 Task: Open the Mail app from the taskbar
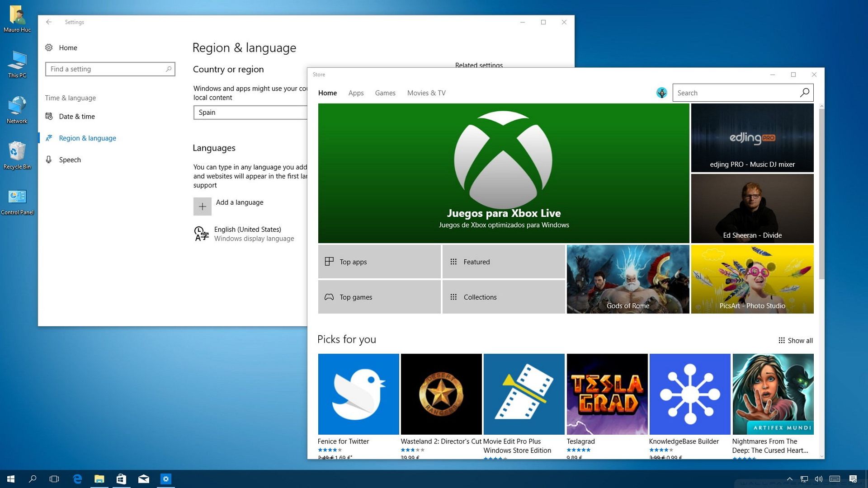click(x=144, y=479)
